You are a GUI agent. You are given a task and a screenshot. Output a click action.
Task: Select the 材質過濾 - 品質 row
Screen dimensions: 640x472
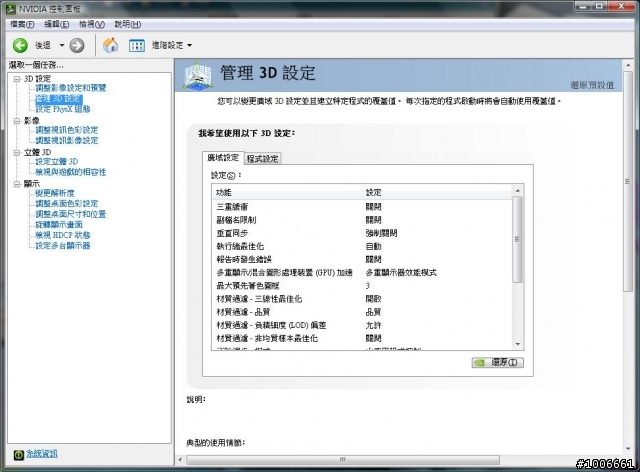coord(362,312)
